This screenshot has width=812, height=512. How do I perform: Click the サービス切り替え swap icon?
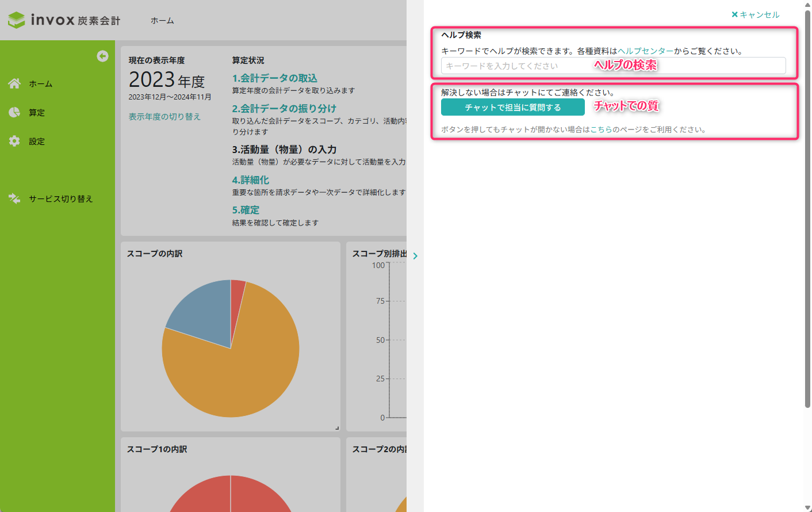pyautogui.click(x=14, y=198)
